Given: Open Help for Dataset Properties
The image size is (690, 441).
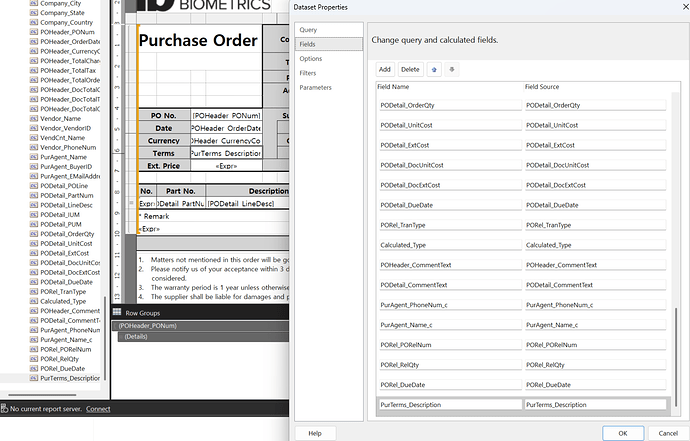Looking at the screenshot, I should [315, 432].
